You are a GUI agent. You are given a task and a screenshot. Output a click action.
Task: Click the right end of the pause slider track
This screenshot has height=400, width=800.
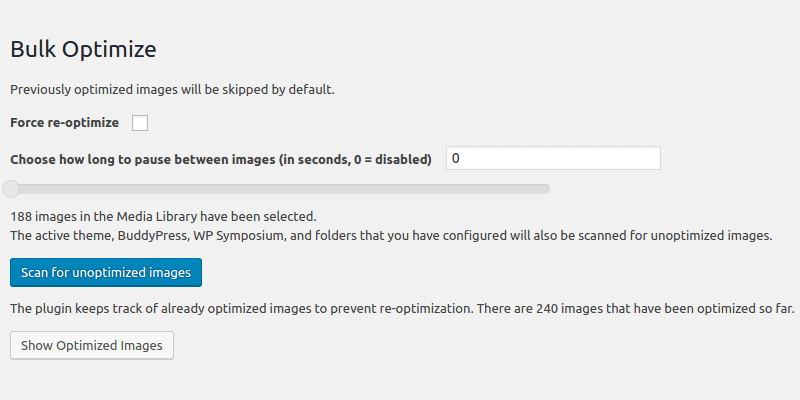545,188
